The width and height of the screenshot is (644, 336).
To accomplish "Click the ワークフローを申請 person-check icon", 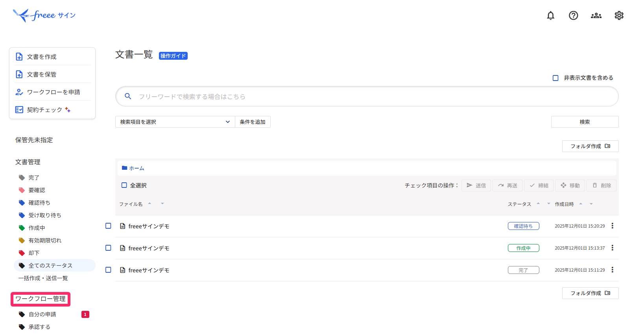I will tap(19, 92).
